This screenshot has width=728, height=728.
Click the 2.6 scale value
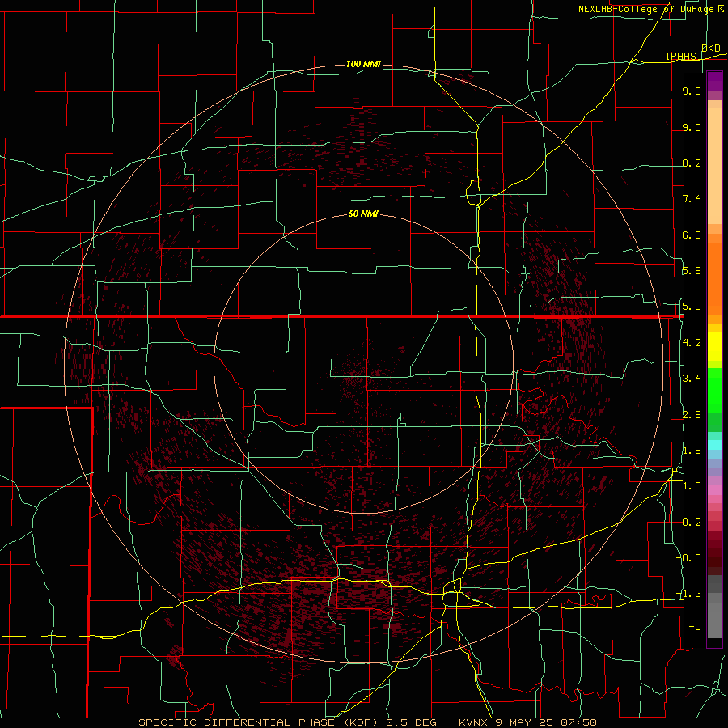click(x=692, y=415)
